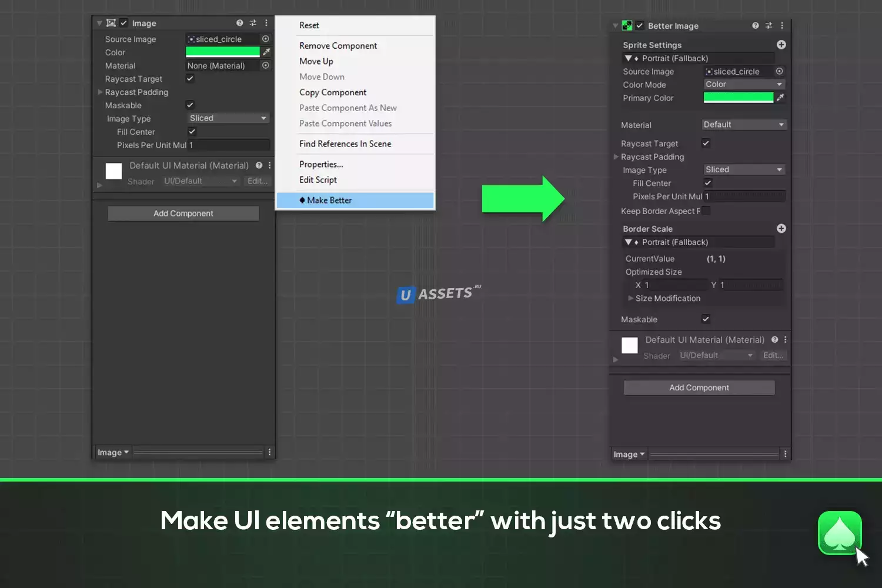Image resolution: width=882 pixels, height=588 pixels.
Task: Pick a sprite via the Better Image Source Image selector
Action: point(780,71)
